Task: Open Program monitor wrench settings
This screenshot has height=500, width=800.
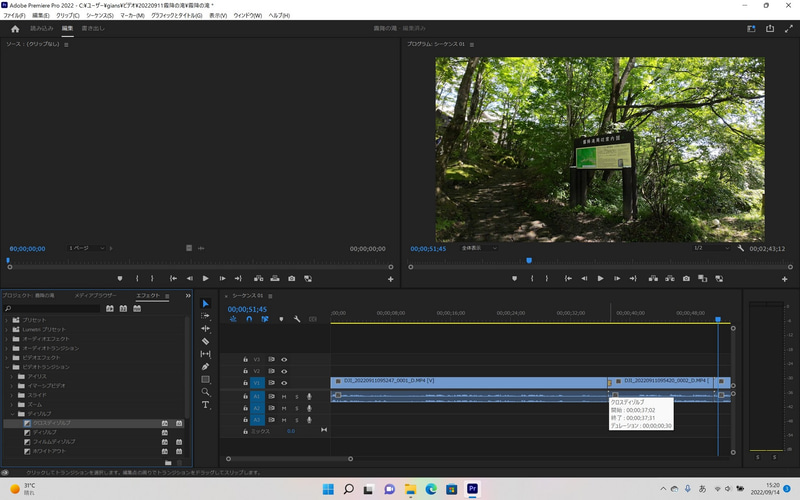Action: (740, 248)
